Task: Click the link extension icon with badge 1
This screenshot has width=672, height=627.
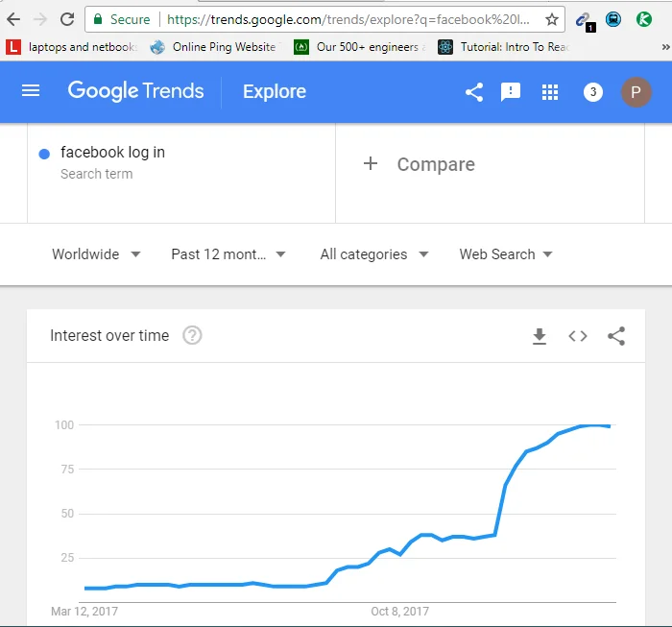Action: coord(584,20)
